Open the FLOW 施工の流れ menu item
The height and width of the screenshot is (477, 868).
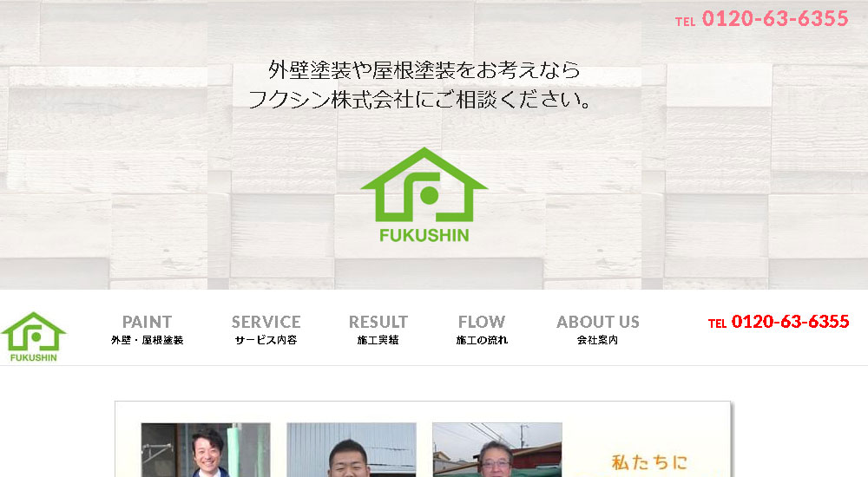click(x=482, y=330)
